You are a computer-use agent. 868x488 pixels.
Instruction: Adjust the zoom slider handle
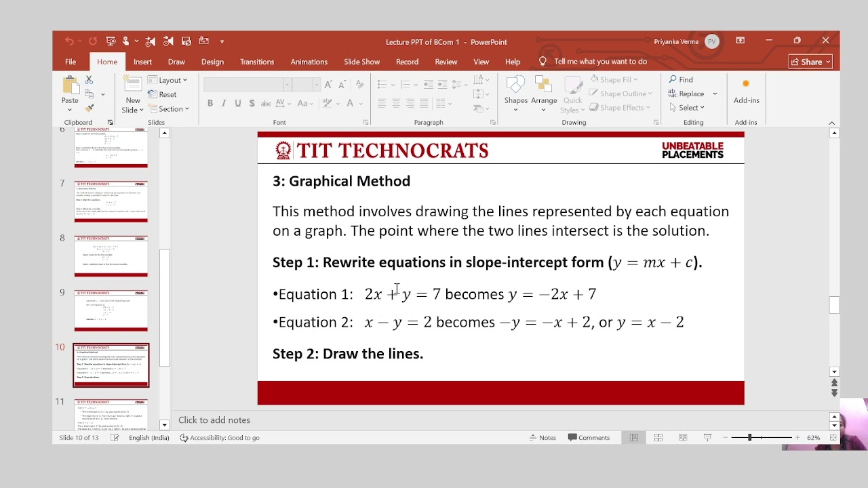click(x=749, y=438)
